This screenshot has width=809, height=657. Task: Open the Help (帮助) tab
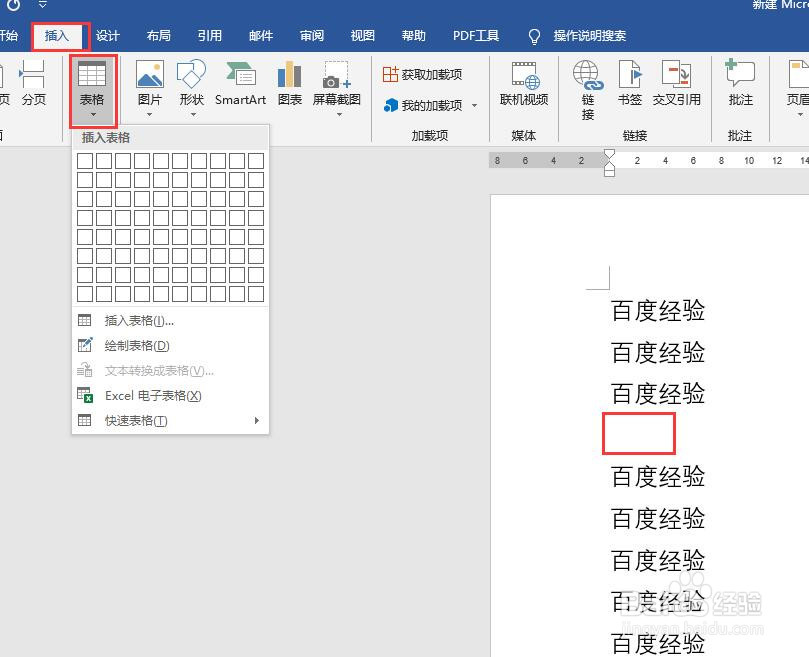(x=414, y=36)
